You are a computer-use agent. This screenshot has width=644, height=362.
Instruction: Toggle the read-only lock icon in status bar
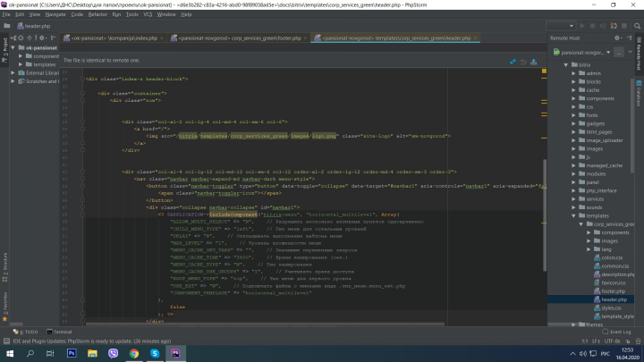628,341
